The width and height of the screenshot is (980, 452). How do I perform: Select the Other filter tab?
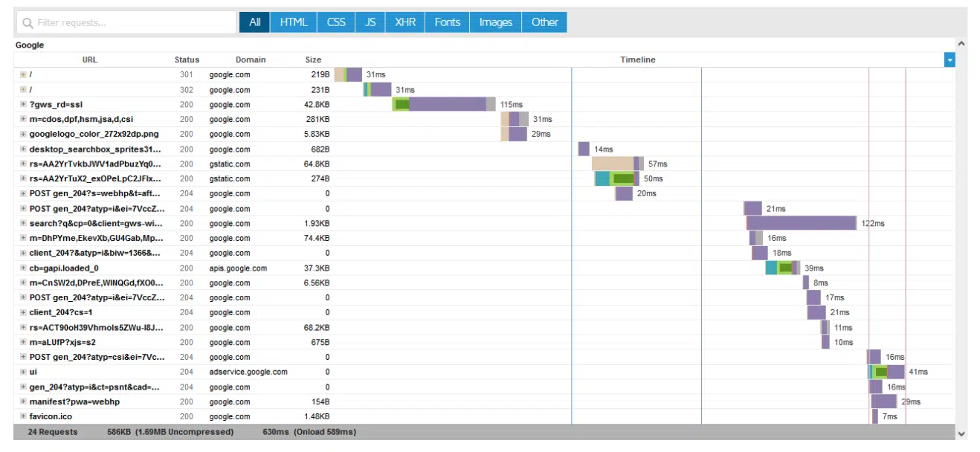545,22
